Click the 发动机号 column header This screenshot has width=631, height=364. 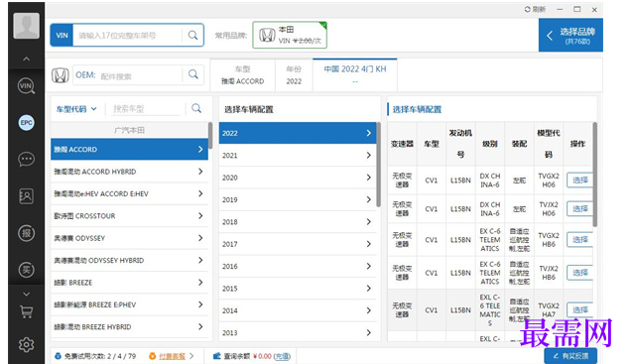(x=460, y=144)
